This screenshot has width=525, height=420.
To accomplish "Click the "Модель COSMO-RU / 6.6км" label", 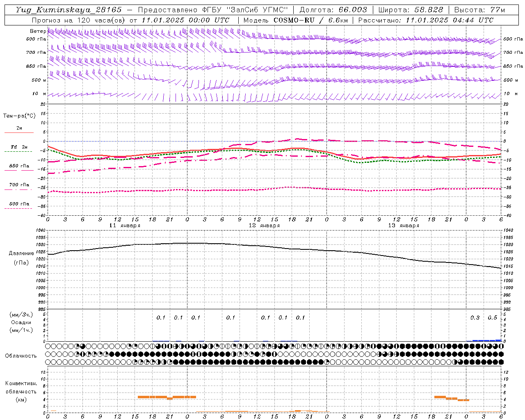I will pos(295,20).
